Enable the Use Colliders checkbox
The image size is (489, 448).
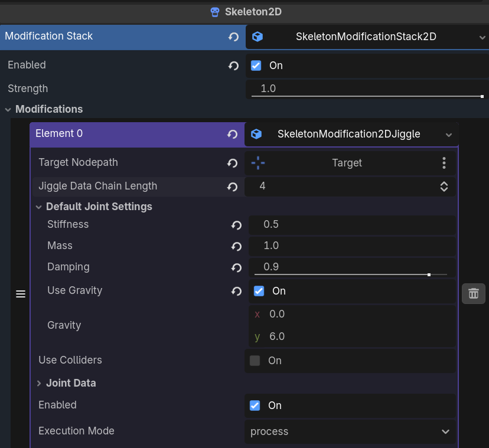[255, 361]
